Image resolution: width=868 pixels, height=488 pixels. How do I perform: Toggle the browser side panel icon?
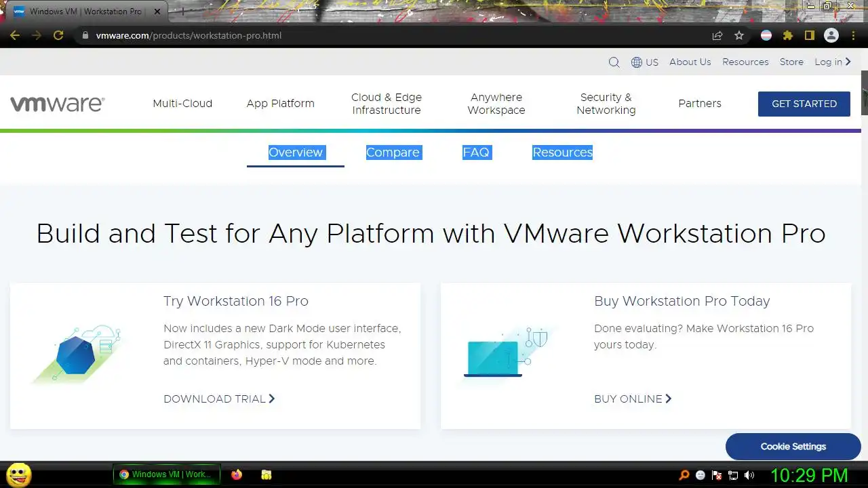809,35
